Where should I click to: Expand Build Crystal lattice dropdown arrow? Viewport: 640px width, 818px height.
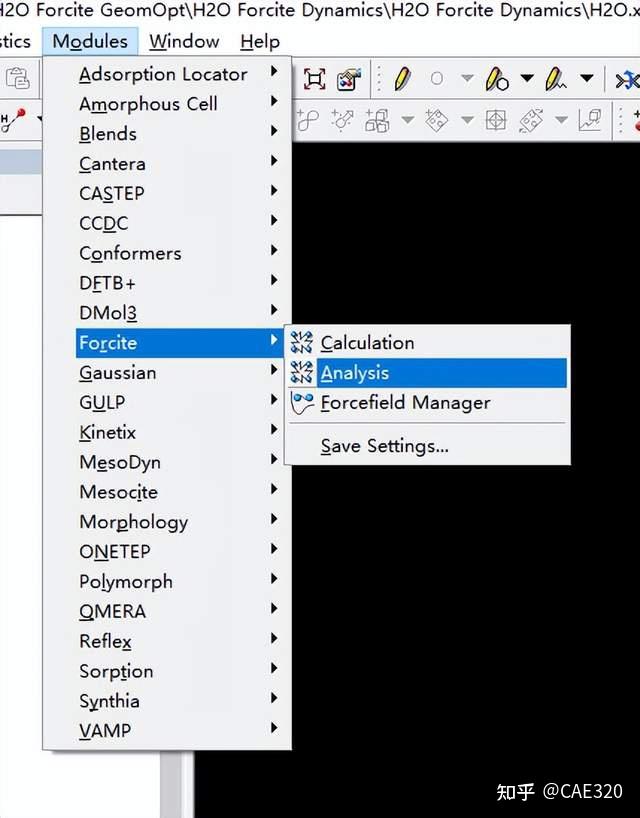(467, 121)
